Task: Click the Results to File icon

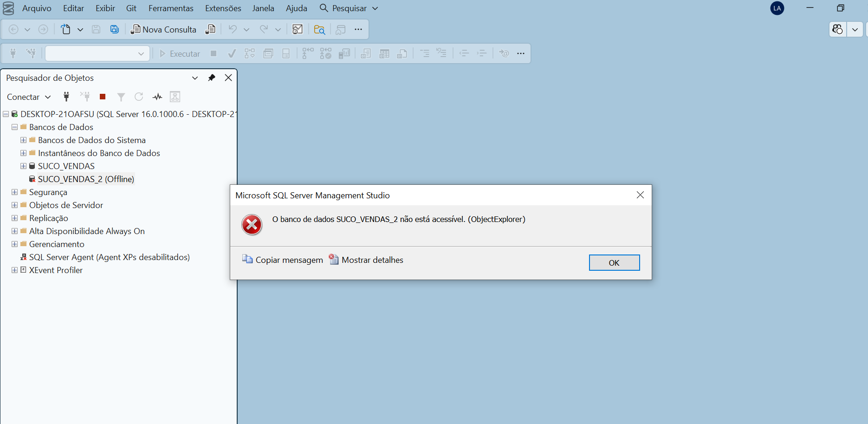Action: 402,53
